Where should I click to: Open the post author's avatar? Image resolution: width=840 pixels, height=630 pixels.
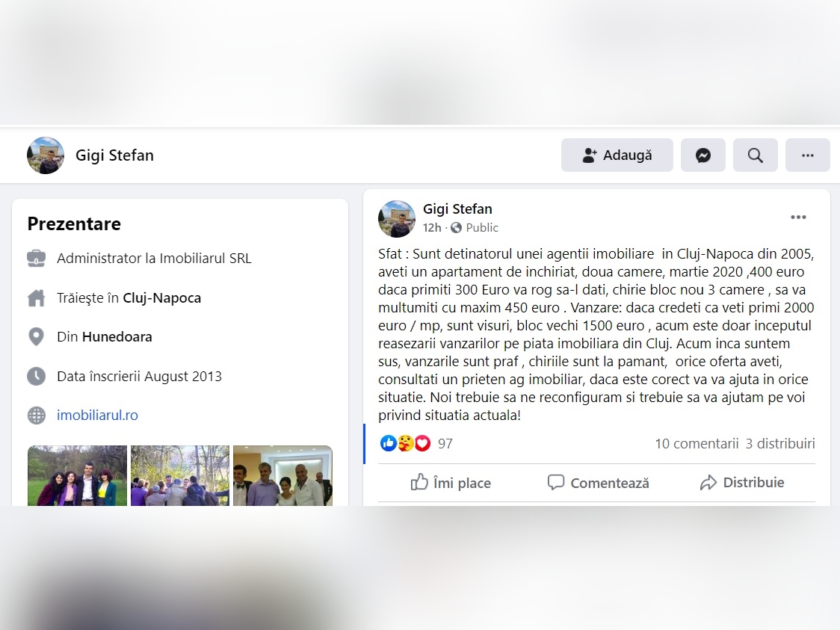click(x=397, y=218)
